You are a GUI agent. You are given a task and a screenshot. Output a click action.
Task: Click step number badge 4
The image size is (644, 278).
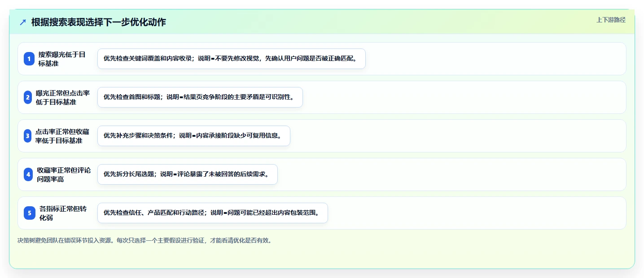click(x=28, y=174)
